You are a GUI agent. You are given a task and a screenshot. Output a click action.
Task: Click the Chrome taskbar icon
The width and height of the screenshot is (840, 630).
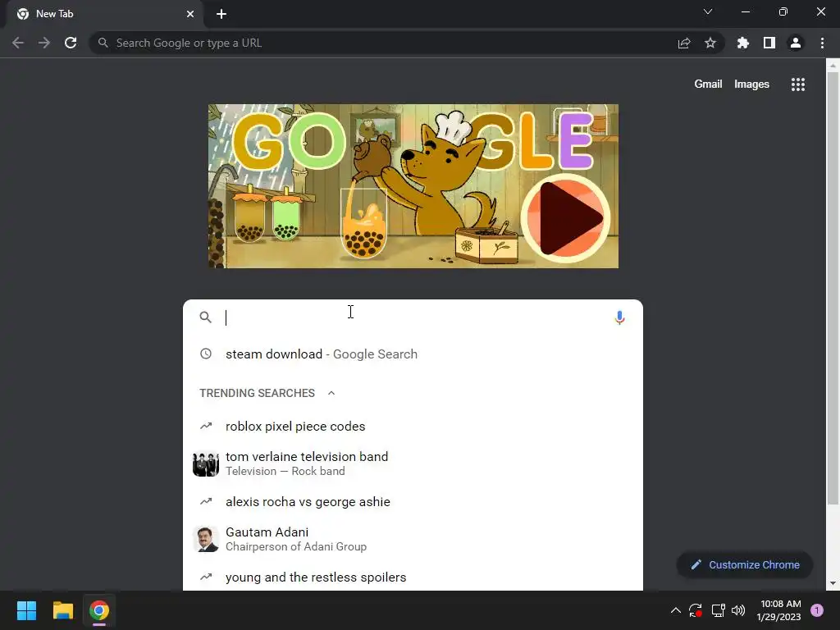(99, 610)
